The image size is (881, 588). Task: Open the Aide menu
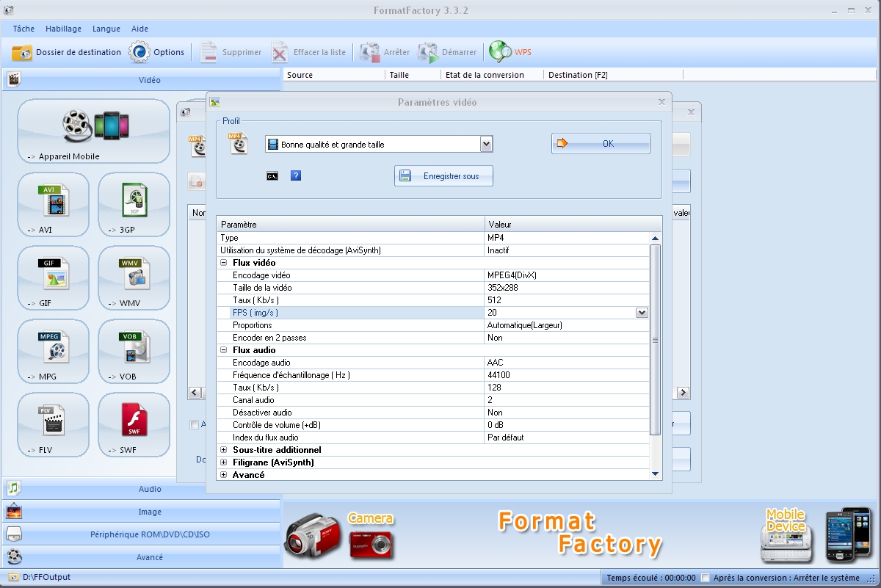[139, 29]
